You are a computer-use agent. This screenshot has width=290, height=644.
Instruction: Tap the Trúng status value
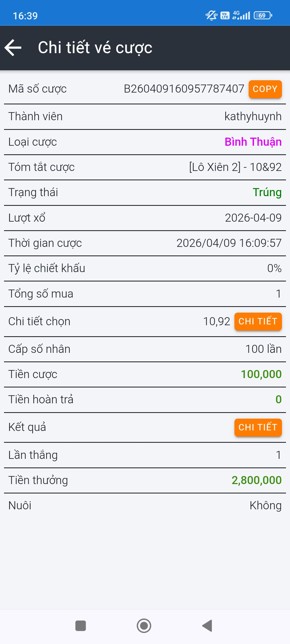tap(267, 192)
